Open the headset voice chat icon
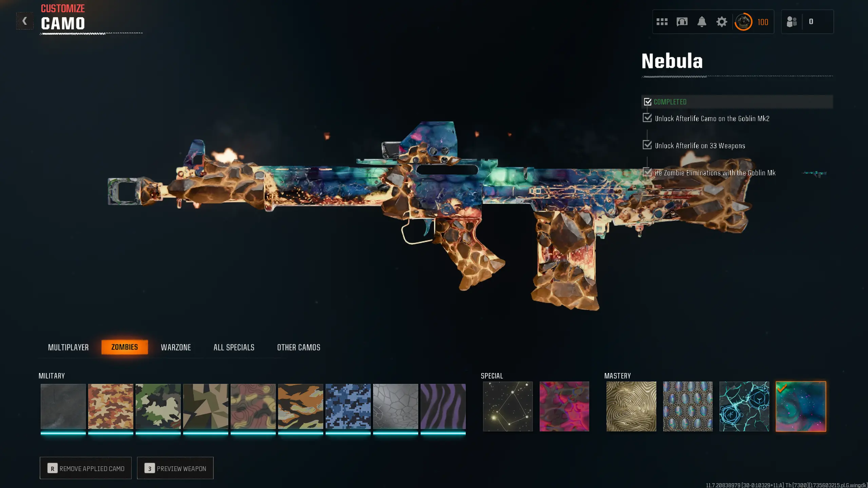The width and height of the screenshot is (868, 488). click(682, 22)
